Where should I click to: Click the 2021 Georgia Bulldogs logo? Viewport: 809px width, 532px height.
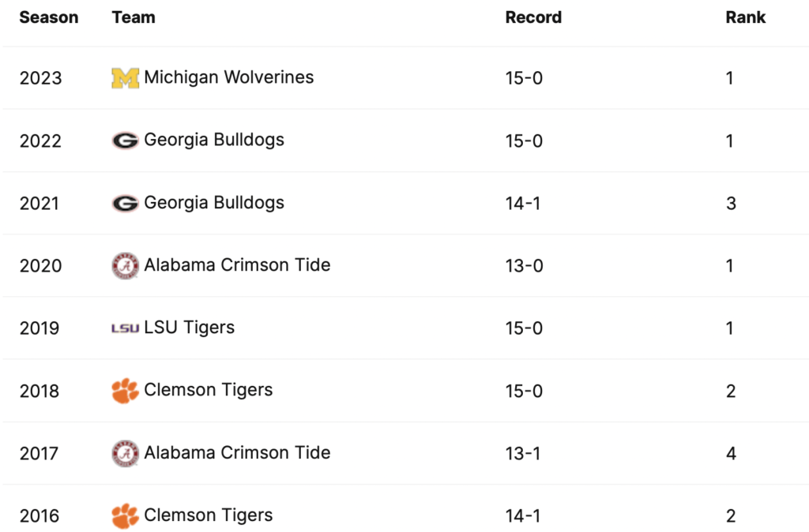tap(125, 203)
